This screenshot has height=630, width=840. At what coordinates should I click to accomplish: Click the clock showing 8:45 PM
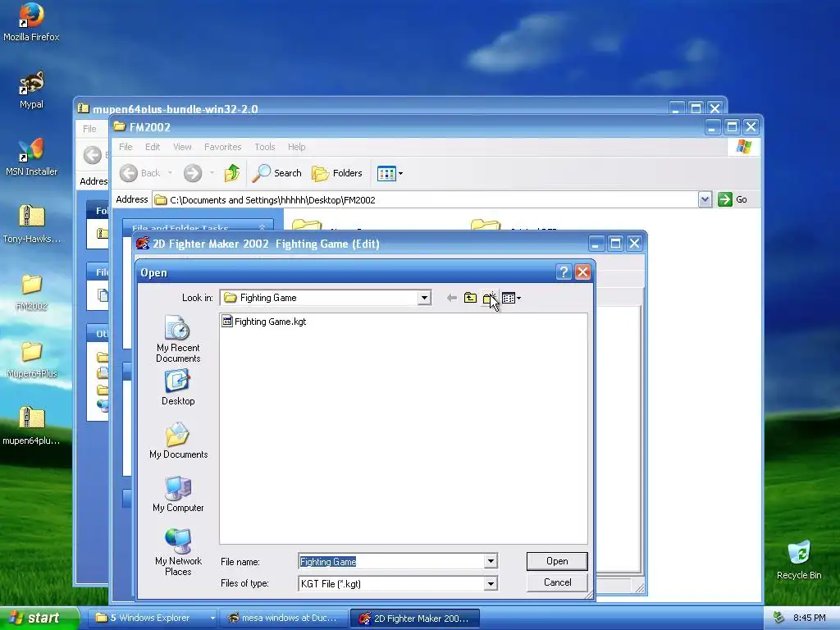(809, 619)
